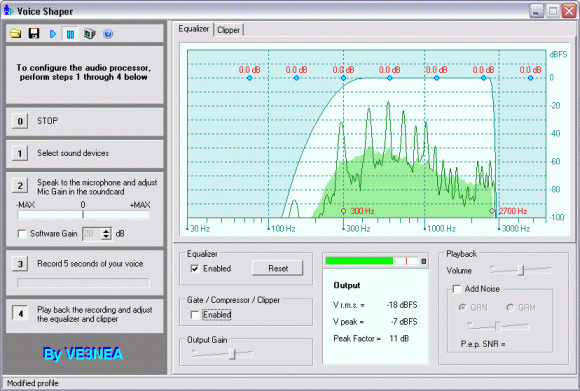Select the Equalizer tab

pyautogui.click(x=193, y=28)
